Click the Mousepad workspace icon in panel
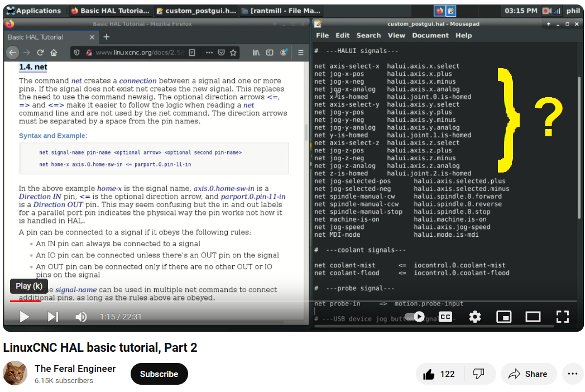Screen dimensions: 585x392 (x=450, y=11)
